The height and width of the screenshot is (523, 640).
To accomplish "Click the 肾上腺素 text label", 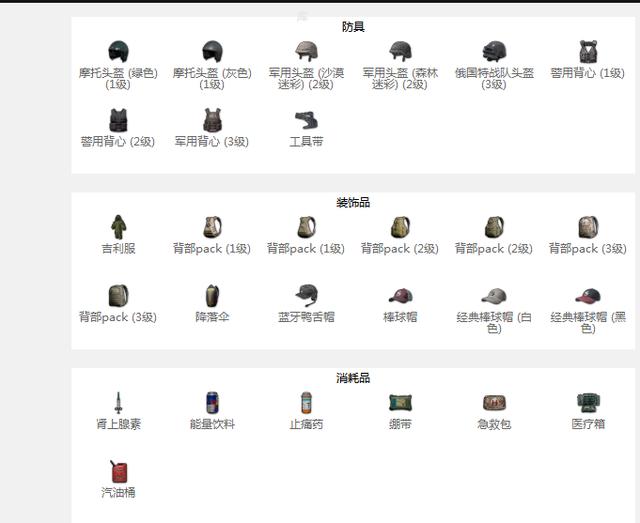I will tap(118, 424).
